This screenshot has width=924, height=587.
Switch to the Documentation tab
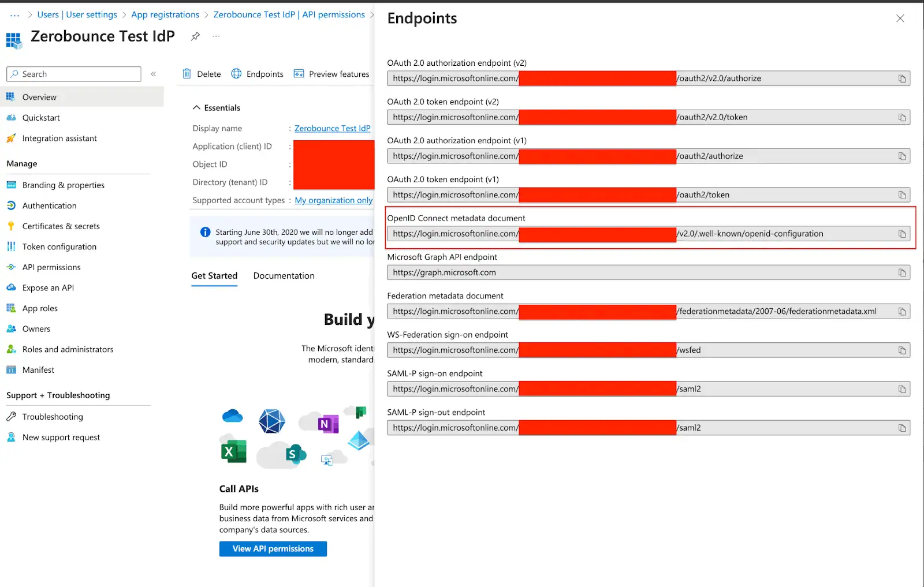coord(284,275)
